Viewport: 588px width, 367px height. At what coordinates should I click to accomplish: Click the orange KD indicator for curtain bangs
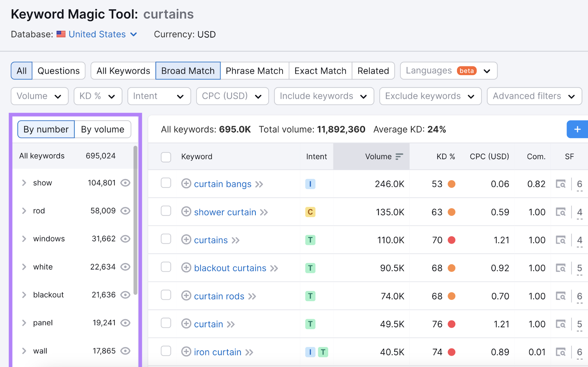[x=452, y=184]
